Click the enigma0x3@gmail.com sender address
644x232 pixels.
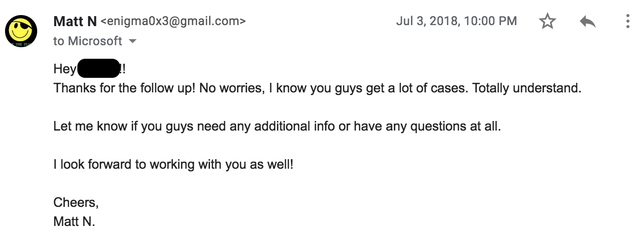coord(173,22)
